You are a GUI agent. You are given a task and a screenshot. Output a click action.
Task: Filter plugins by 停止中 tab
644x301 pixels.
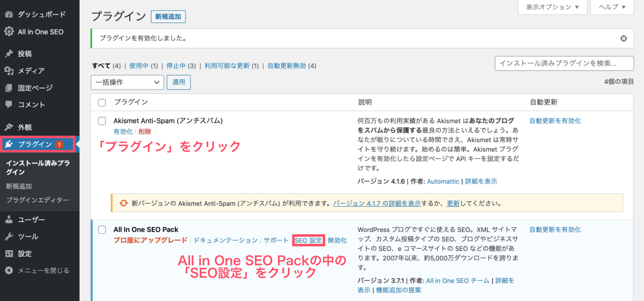coord(176,66)
